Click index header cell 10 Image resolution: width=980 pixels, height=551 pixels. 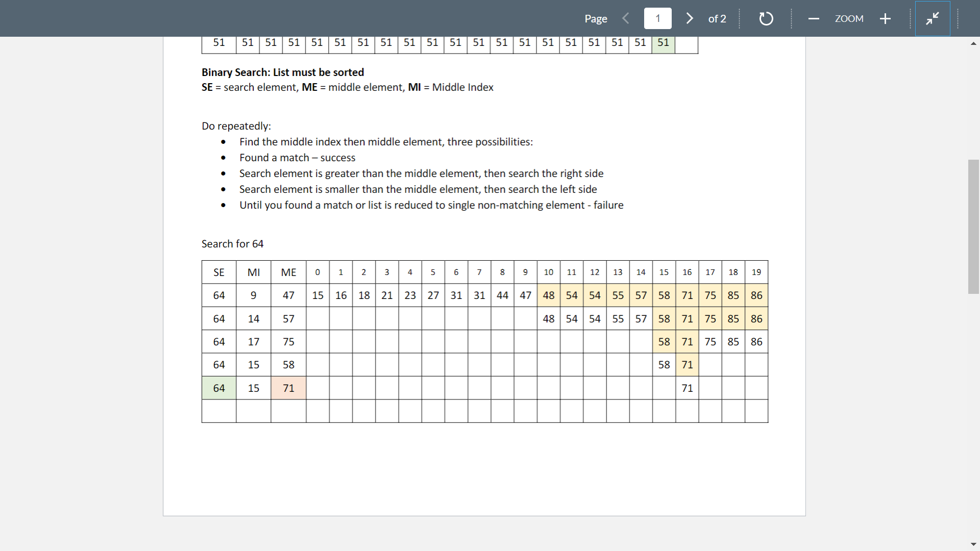click(x=549, y=272)
